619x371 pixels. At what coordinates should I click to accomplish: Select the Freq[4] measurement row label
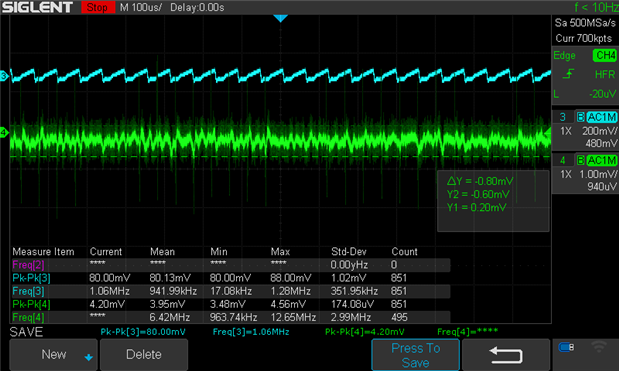pos(28,317)
